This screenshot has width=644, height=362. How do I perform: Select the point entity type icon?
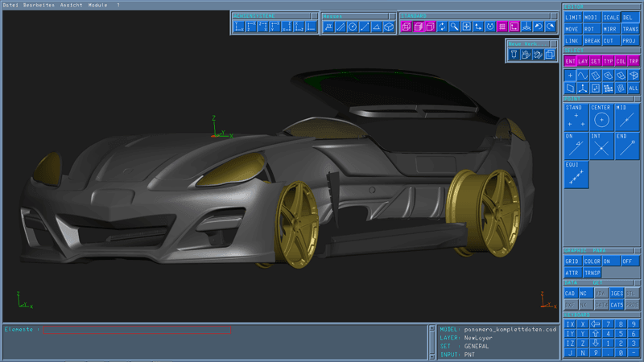click(570, 76)
